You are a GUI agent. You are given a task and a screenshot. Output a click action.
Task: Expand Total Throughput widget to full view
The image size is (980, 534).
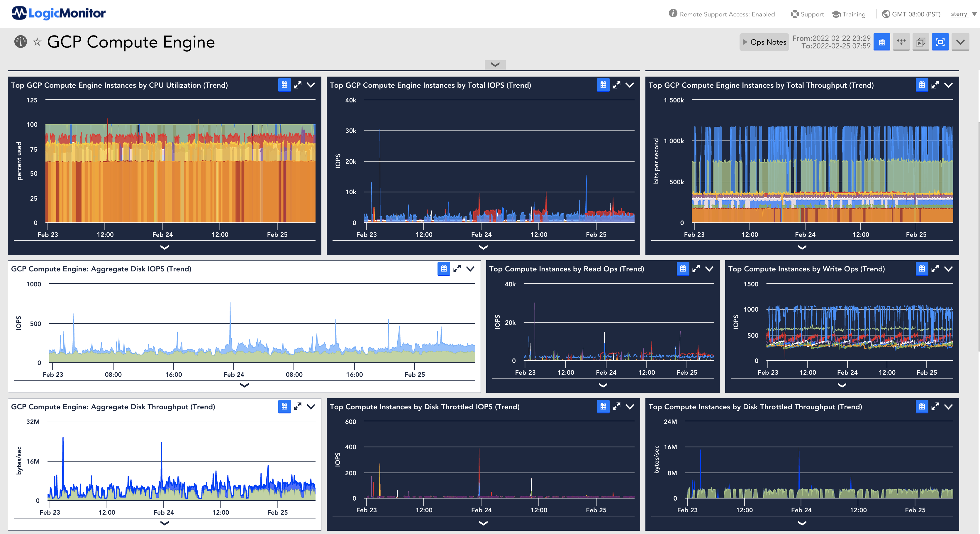tap(935, 85)
